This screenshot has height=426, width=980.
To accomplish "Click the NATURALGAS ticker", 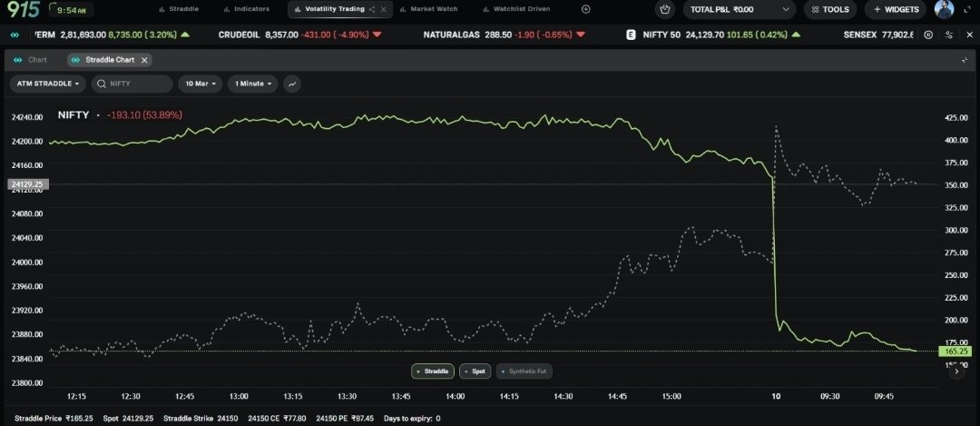I will (505, 35).
